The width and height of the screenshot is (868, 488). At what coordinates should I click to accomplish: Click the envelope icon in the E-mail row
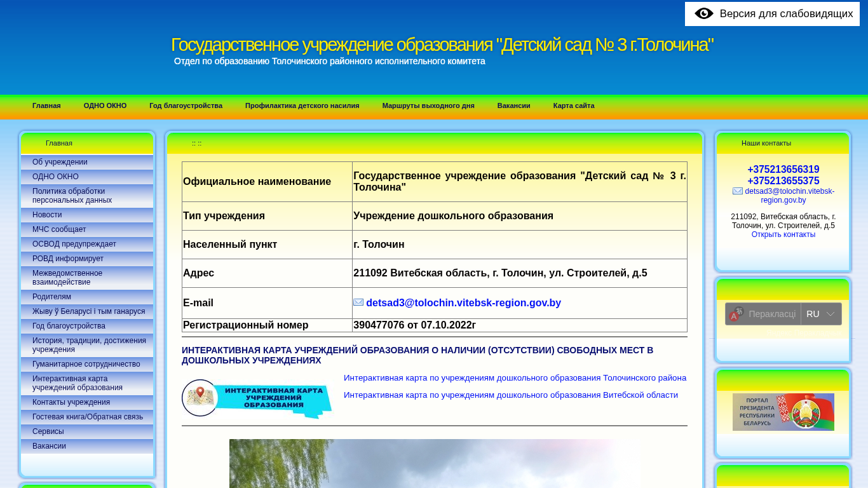click(x=358, y=302)
